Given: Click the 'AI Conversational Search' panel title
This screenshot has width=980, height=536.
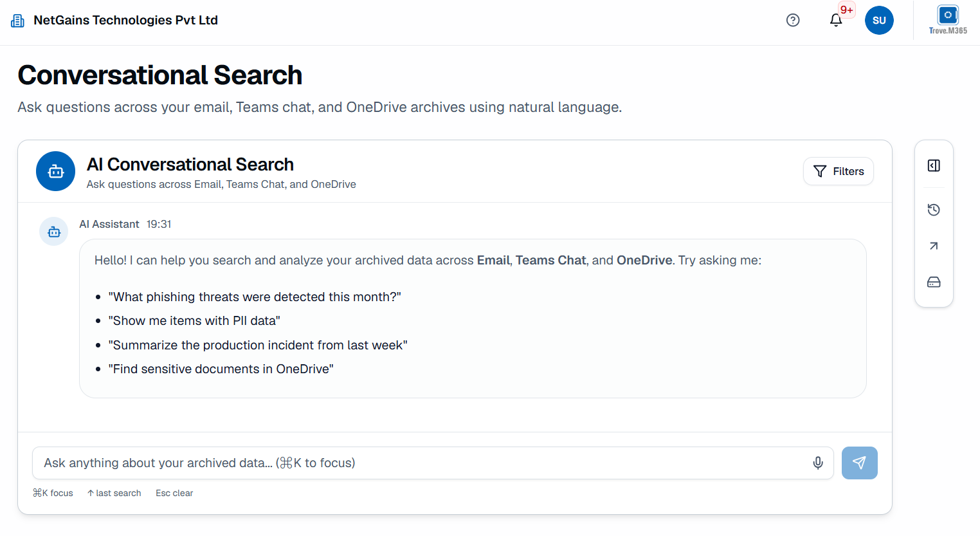Looking at the screenshot, I should (x=190, y=165).
